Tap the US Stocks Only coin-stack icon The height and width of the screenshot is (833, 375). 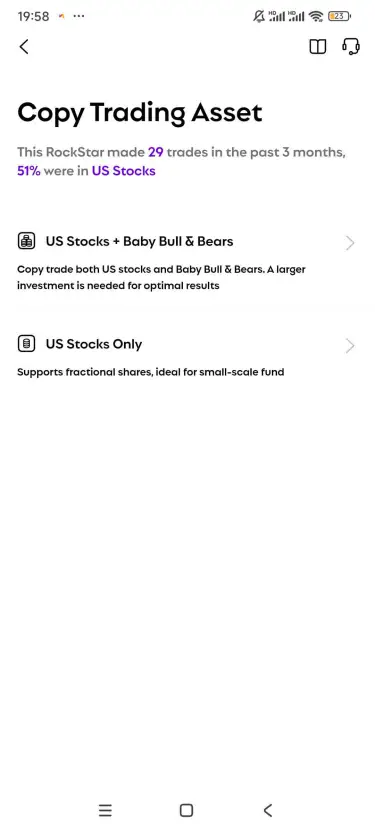27,344
